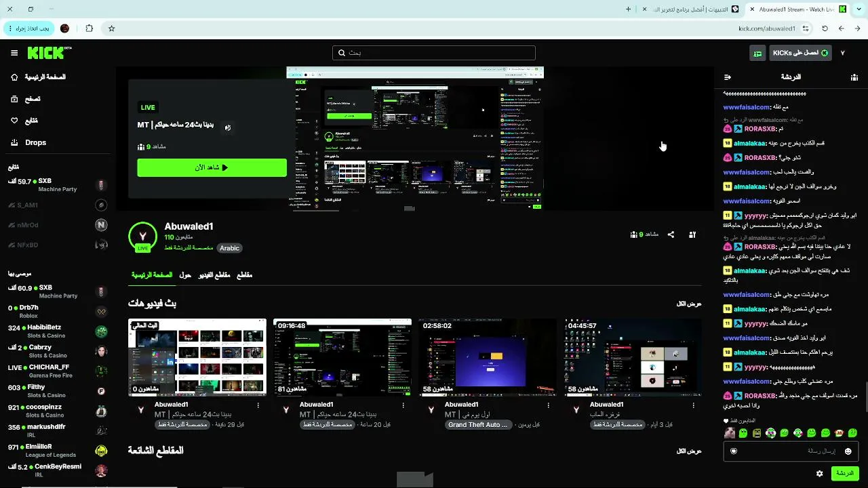Open the NFxBD followed channel
Image resolution: width=868 pixels, height=488 pixels.
pyautogui.click(x=58, y=245)
